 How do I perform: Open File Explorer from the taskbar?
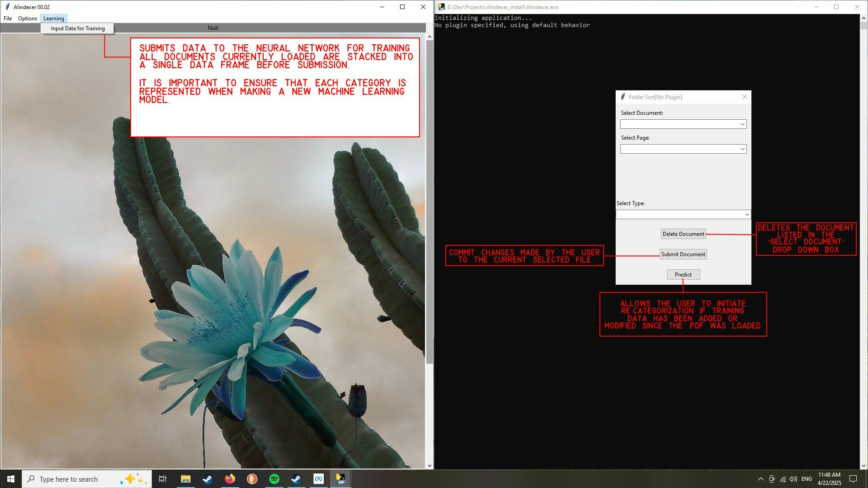[x=185, y=479]
